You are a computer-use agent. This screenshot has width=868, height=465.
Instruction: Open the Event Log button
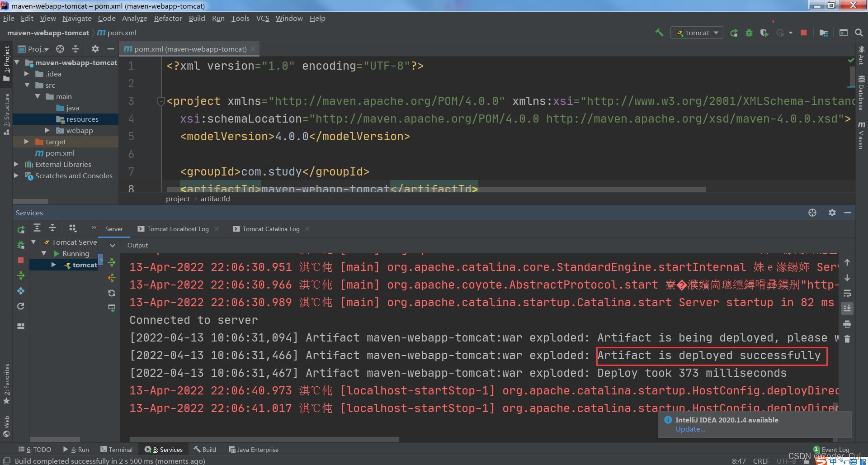[831, 450]
